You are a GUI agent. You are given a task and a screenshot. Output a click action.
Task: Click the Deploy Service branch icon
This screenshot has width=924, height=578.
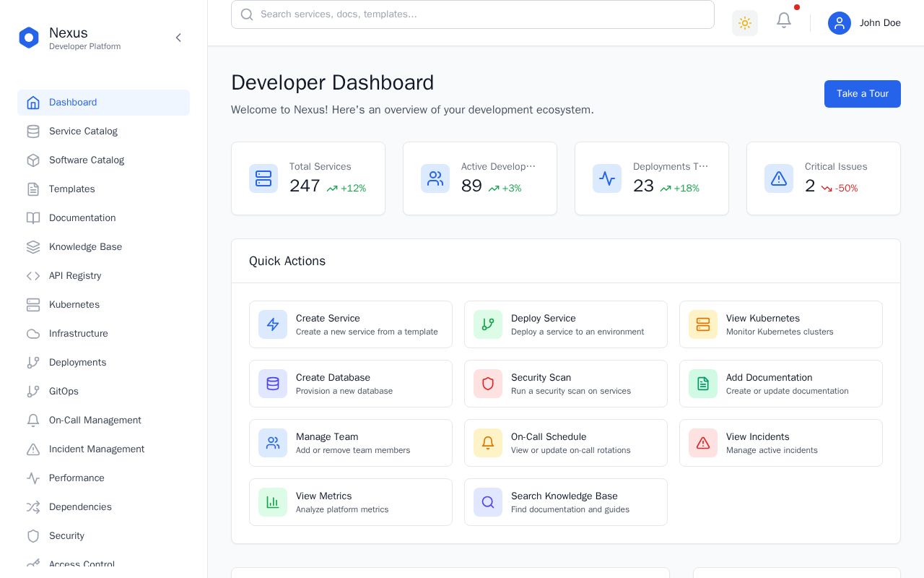tap(488, 324)
